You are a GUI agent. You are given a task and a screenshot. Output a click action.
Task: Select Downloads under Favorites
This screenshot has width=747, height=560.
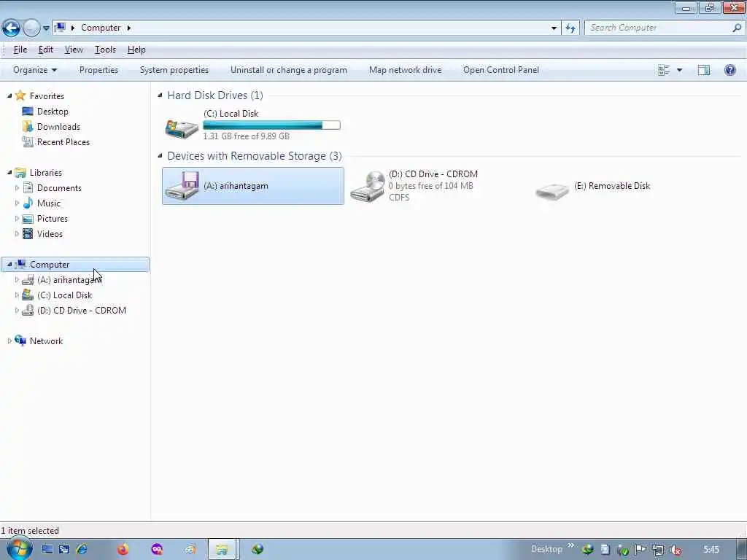pos(58,127)
